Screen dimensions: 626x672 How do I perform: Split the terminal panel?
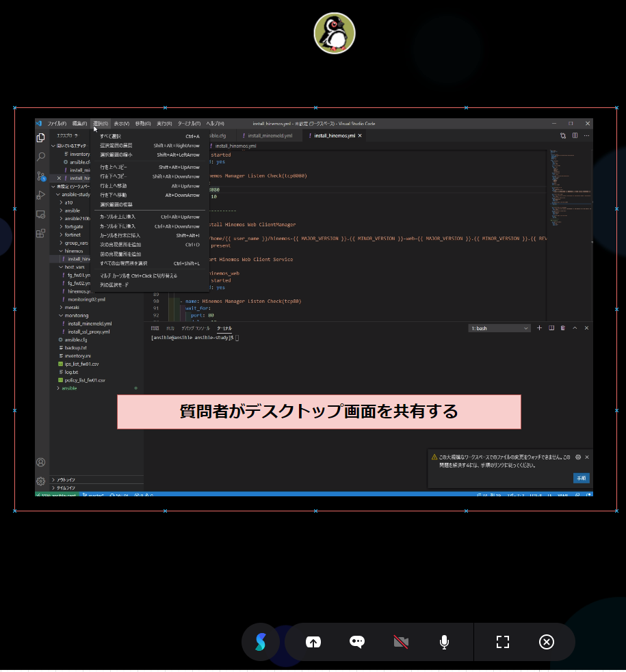(x=551, y=328)
